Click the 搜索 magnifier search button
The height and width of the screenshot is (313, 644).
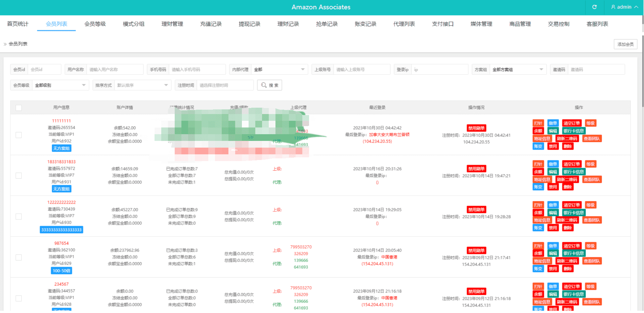[x=269, y=85]
